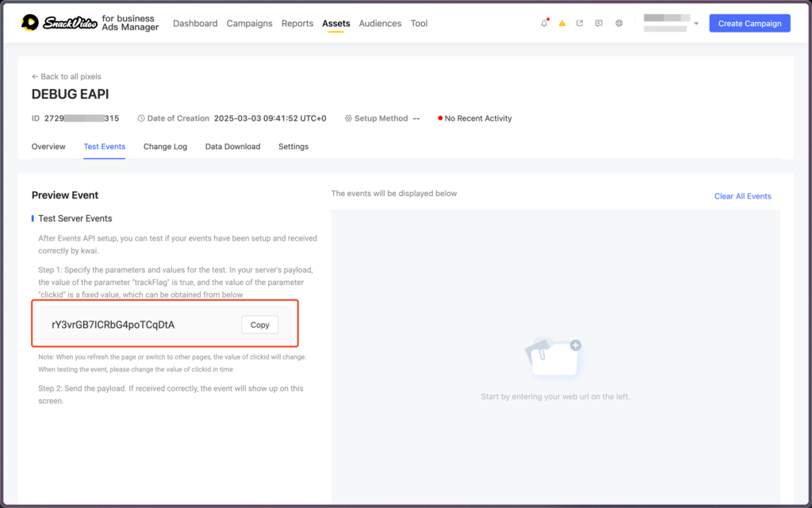The height and width of the screenshot is (508, 812).
Task: Click the chat message icon
Action: click(x=599, y=23)
